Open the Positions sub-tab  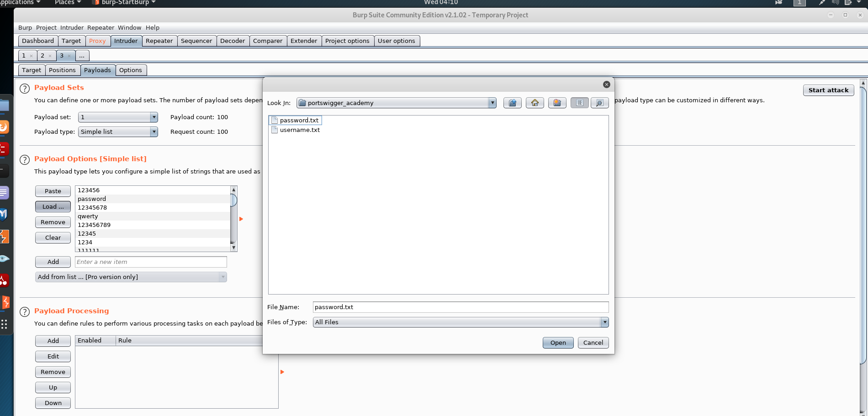coord(62,70)
